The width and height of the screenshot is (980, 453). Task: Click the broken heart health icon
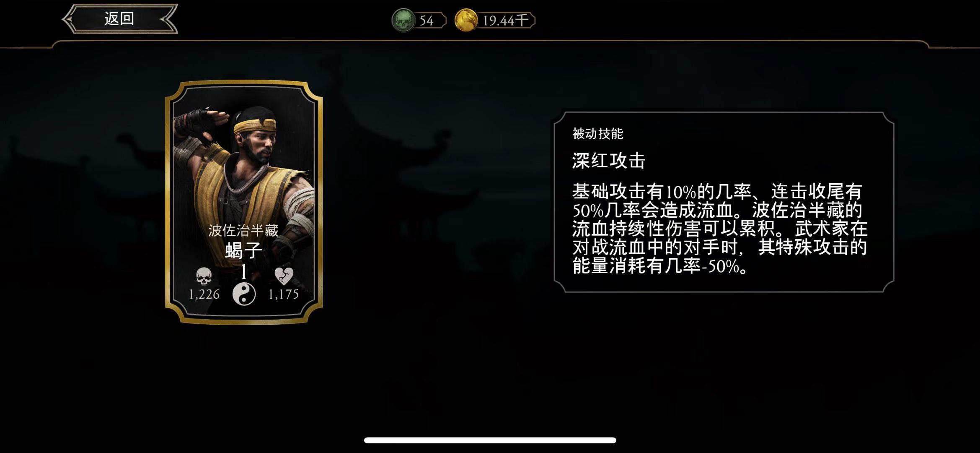click(x=284, y=276)
